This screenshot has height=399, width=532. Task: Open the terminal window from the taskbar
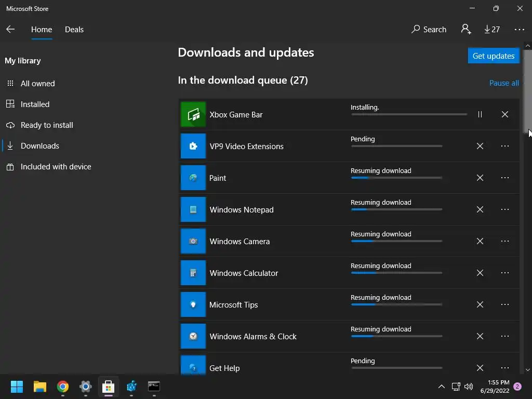[154, 387]
